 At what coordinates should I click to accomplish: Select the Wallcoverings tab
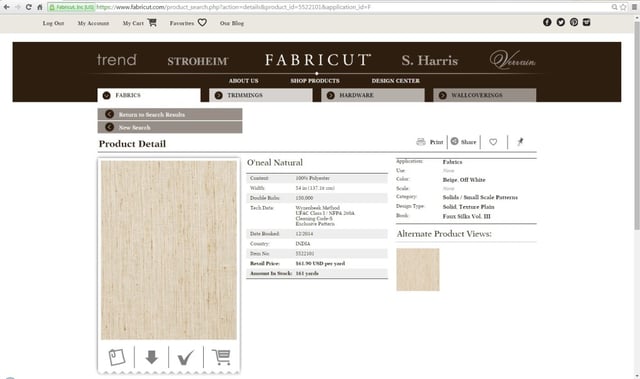pos(484,95)
